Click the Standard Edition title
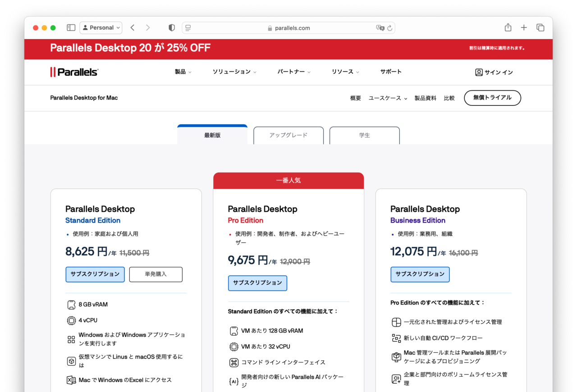Viewport: 577px width, 392px height. pos(93,220)
